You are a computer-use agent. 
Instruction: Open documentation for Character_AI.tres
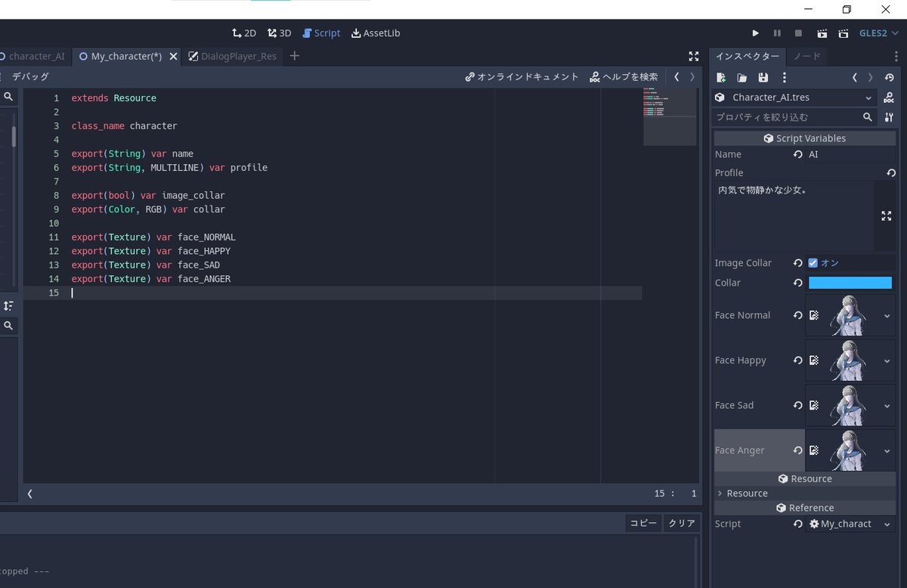click(889, 97)
